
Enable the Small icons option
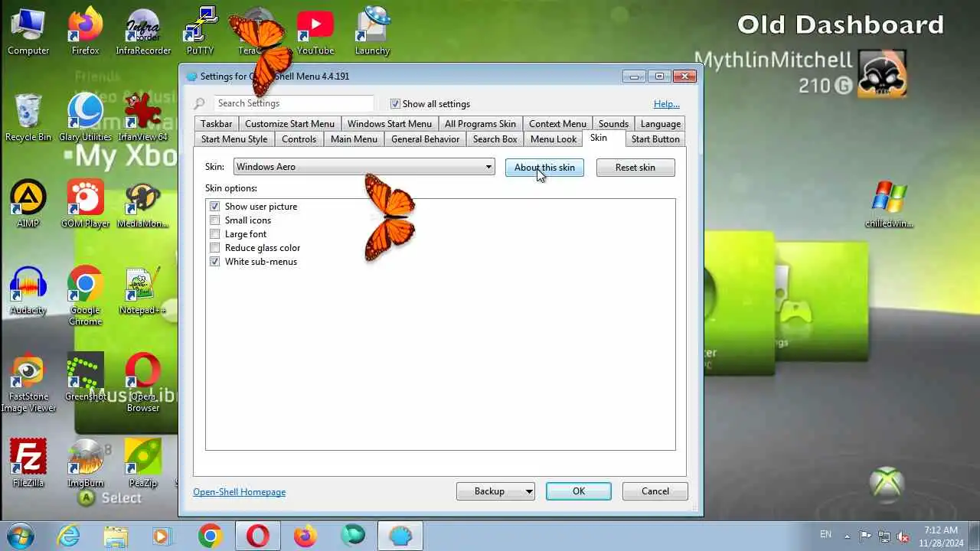point(215,220)
